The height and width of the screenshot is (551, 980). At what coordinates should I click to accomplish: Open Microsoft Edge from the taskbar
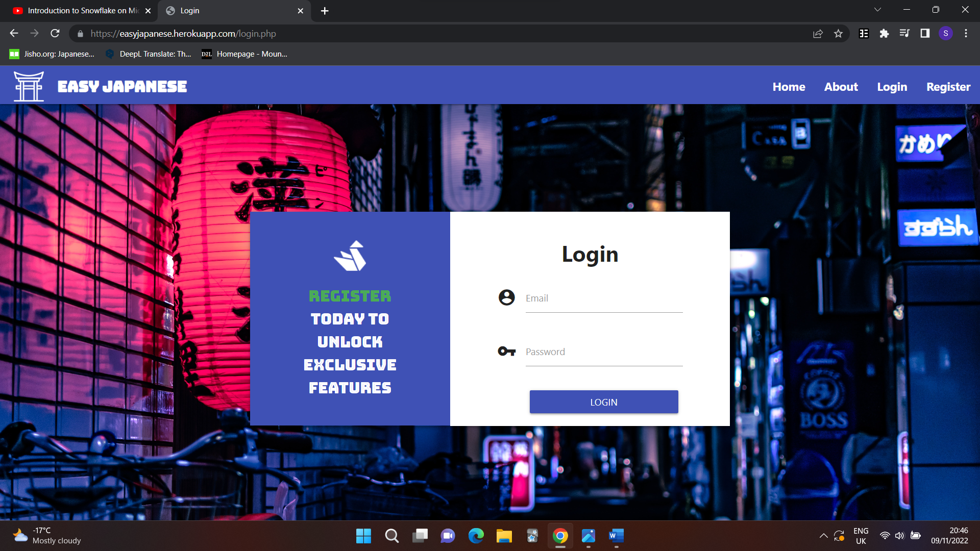tap(476, 536)
